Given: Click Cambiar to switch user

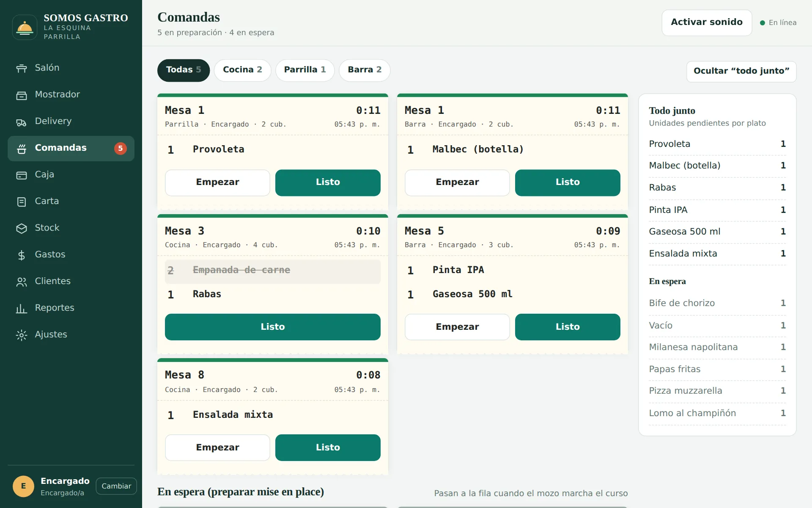Looking at the screenshot, I should (116, 486).
